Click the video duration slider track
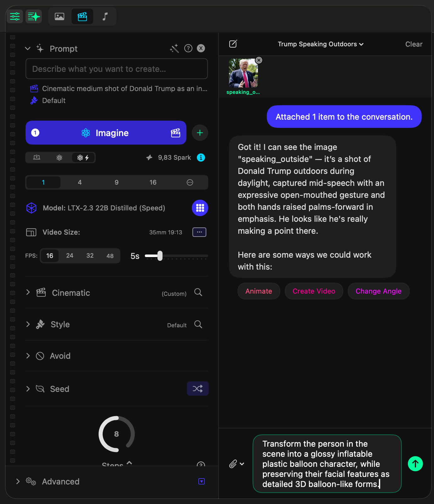The width and height of the screenshot is (434, 504). point(183,256)
